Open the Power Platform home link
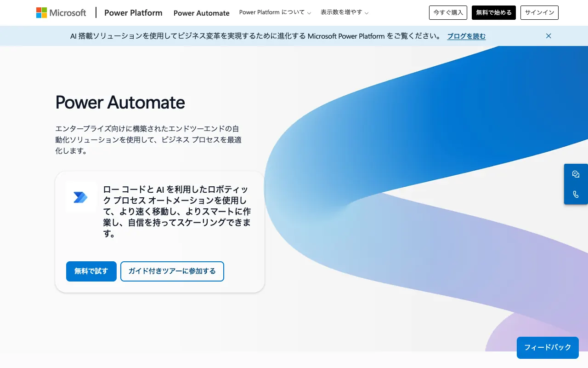This screenshot has width=588, height=368. coord(133,13)
